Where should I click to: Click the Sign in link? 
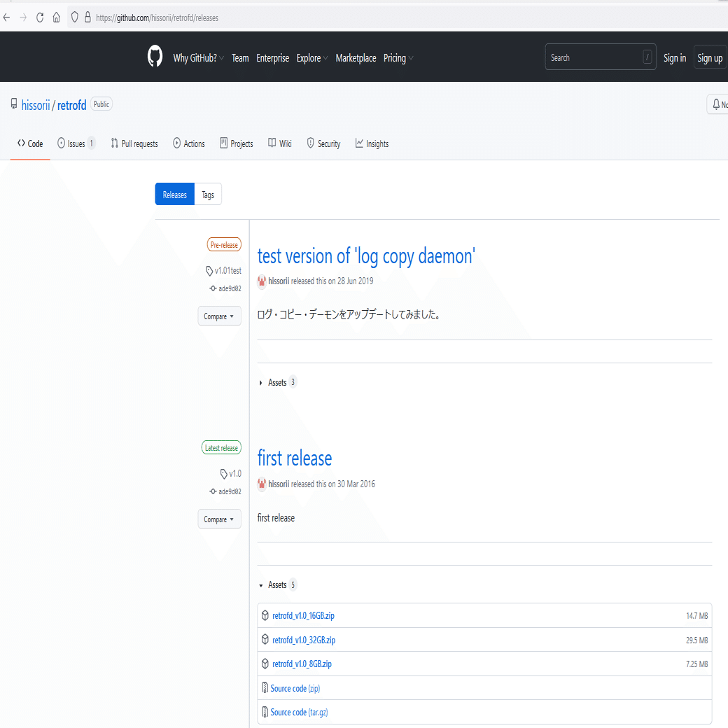click(675, 58)
